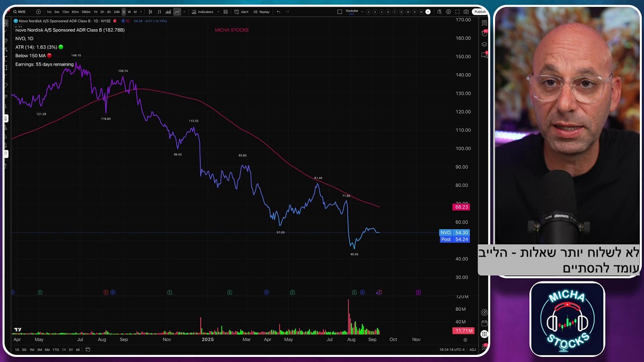644x362 pixels.
Task: Click the undo arrow
Action: 278,12
